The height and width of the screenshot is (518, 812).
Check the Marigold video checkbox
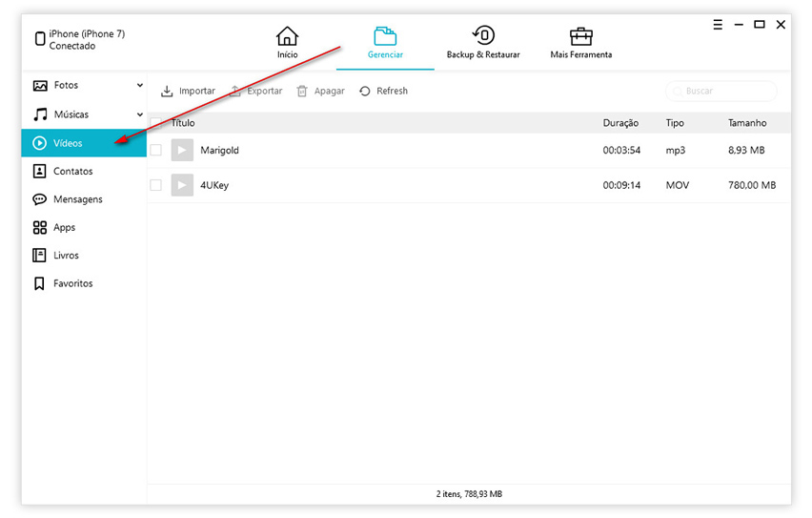(x=156, y=151)
